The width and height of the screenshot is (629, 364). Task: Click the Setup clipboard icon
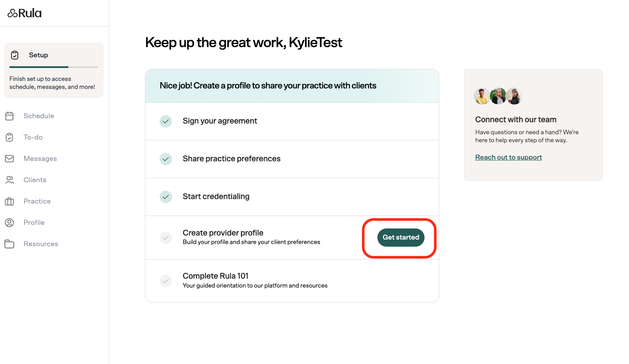(15, 55)
